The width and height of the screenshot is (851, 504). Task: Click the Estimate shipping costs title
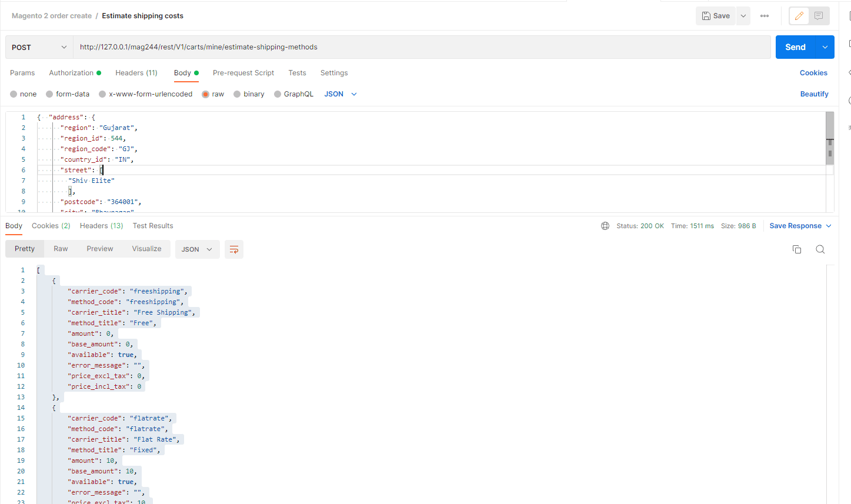point(142,16)
